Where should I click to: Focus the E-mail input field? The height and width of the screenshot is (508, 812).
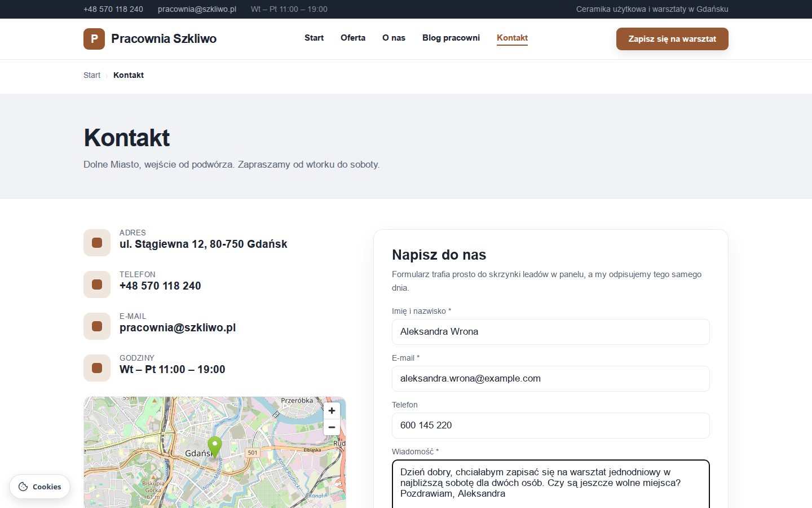(x=551, y=379)
